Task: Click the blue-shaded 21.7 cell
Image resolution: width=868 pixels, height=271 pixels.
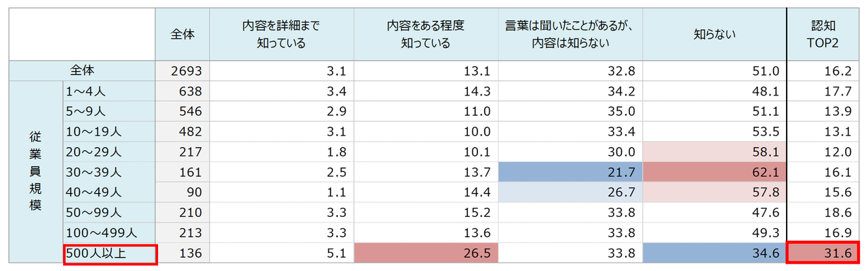Action: click(570, 172)
